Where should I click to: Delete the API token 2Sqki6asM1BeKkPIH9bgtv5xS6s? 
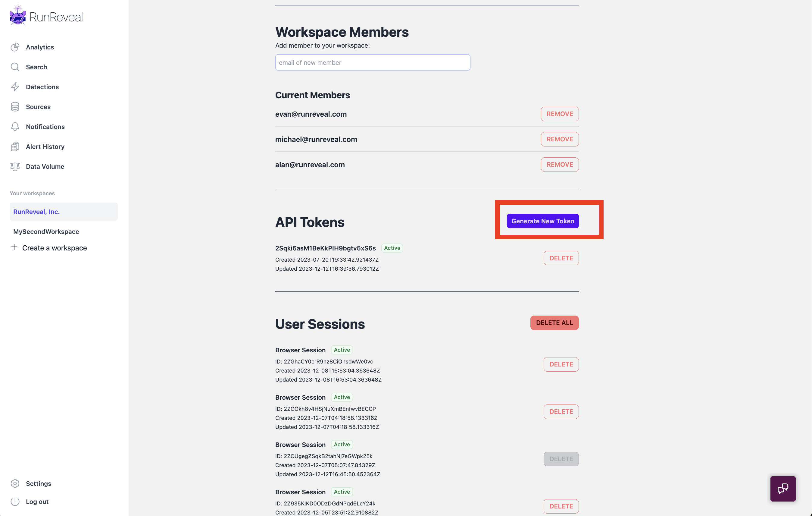pos(561,258)
